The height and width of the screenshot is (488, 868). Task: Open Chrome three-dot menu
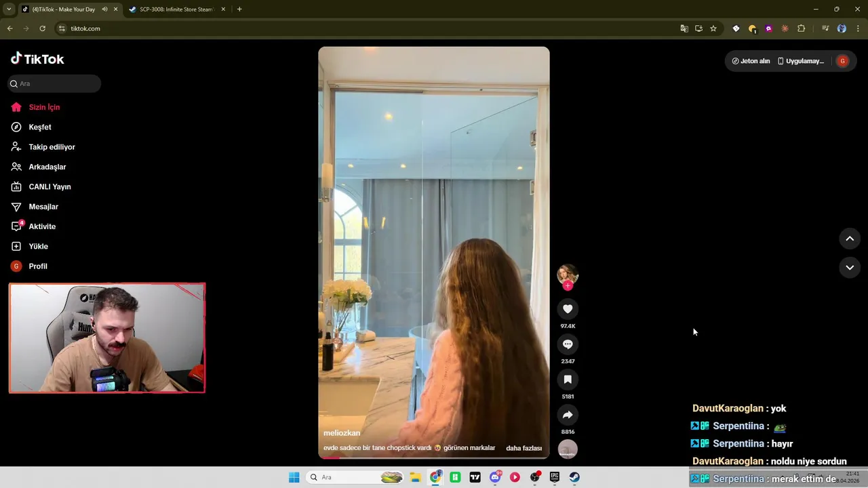[x=859, y=28]
